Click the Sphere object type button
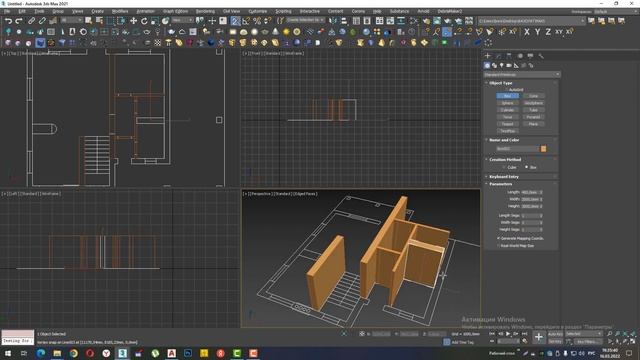640x360 pixels. pyautogui.click(x=507, y=103)
